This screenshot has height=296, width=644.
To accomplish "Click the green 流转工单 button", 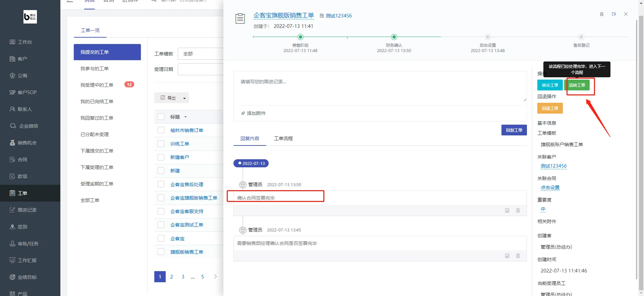I will click(x=577, y=85).
